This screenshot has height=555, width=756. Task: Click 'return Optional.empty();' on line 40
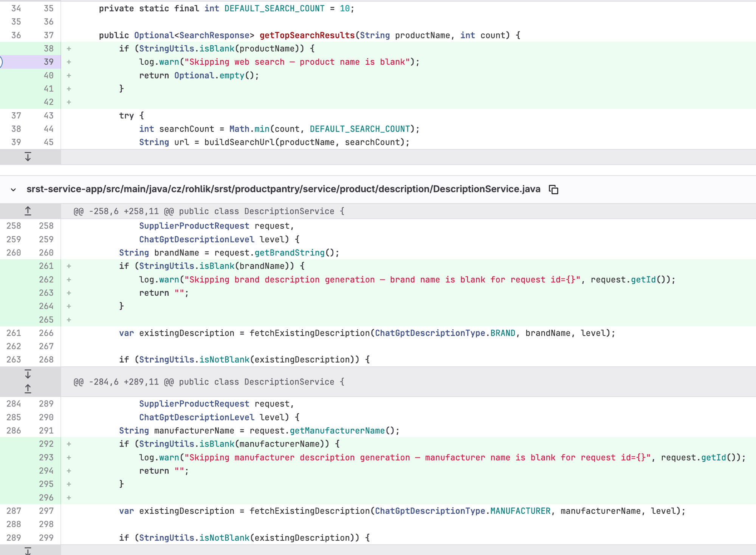[x=199, y=75]
